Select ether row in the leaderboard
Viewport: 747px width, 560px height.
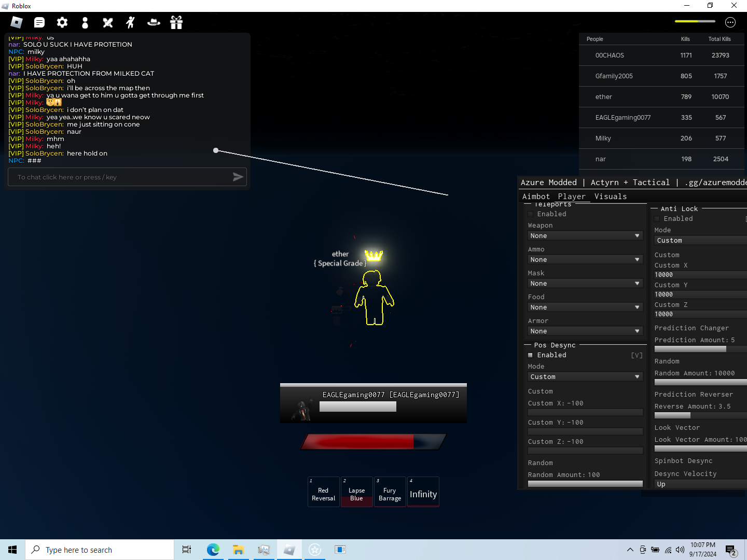click(x=662, y=97)
